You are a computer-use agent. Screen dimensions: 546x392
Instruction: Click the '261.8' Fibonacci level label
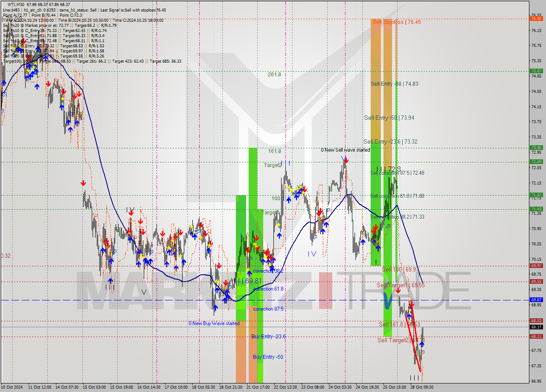(x=274, y=74)
